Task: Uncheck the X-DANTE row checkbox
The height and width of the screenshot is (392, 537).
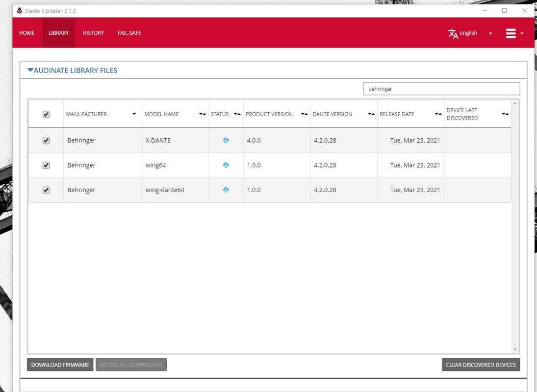Action: 46,141
